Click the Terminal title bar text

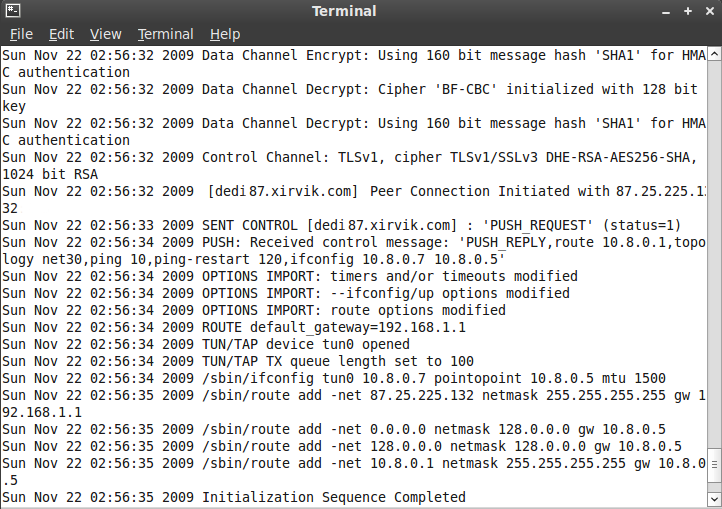[x=344, y=11]
